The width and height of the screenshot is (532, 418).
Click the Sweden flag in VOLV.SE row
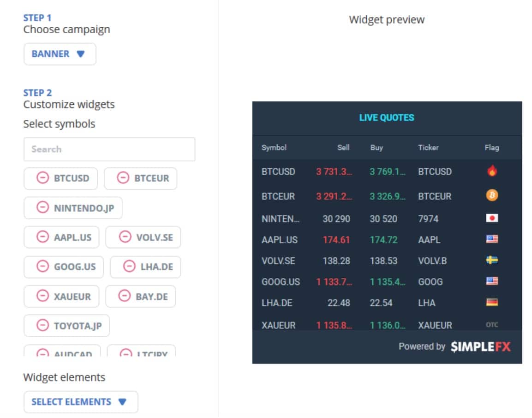point(492,260)
